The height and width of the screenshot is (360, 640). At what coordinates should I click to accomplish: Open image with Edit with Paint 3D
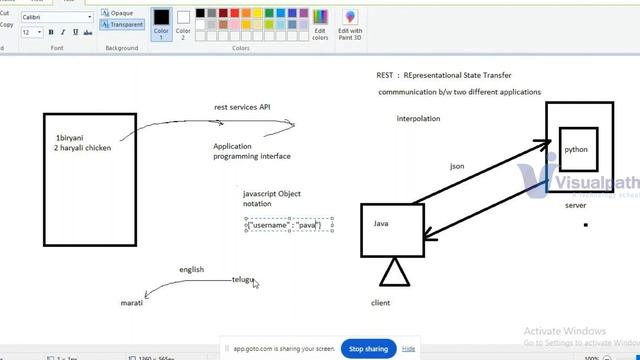pos(350,24)
